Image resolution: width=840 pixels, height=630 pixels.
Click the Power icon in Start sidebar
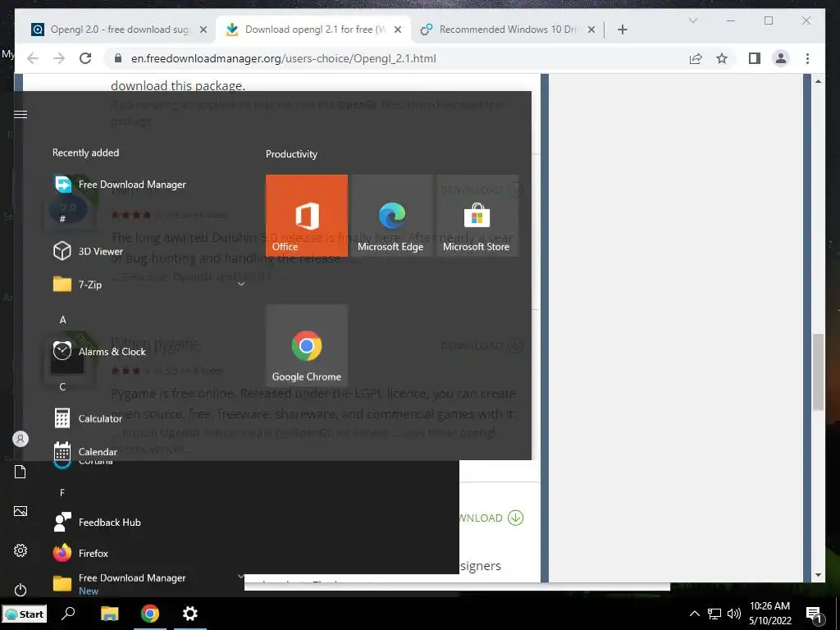[21, 590]
